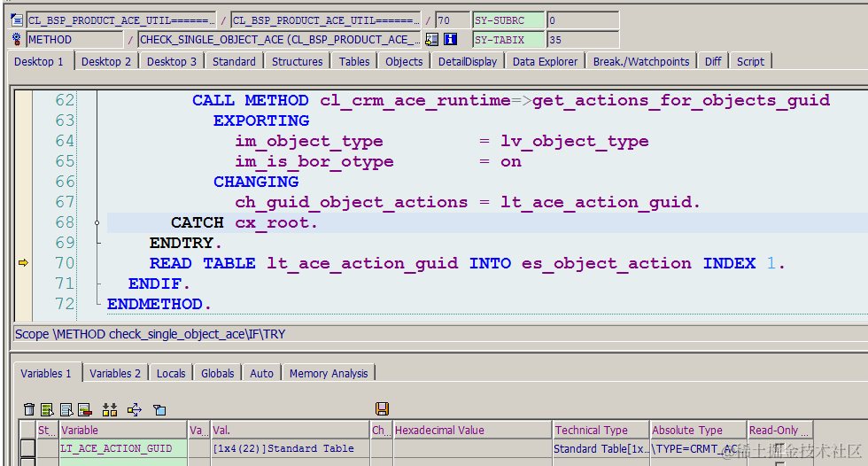Click the METHOD event type field

[74, 40]
